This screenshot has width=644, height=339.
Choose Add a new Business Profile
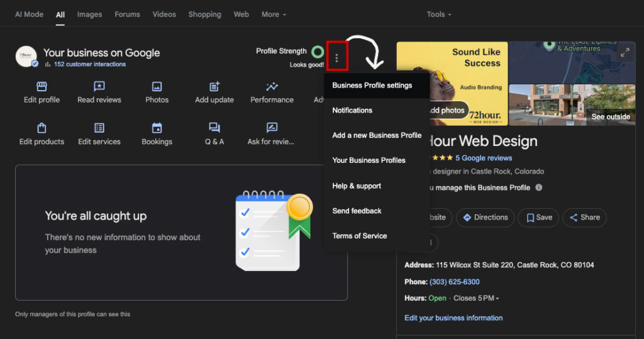[x=377, y=135]
